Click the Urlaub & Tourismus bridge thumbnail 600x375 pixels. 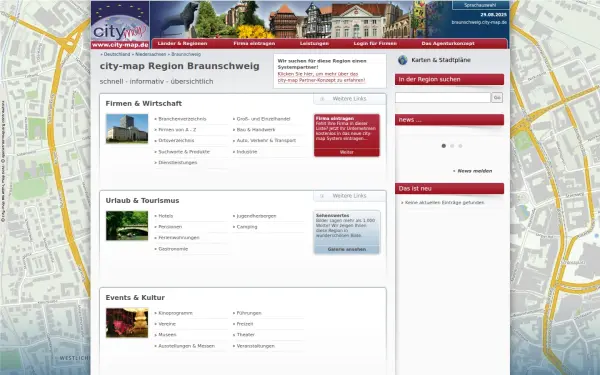[x=127, y=226]
